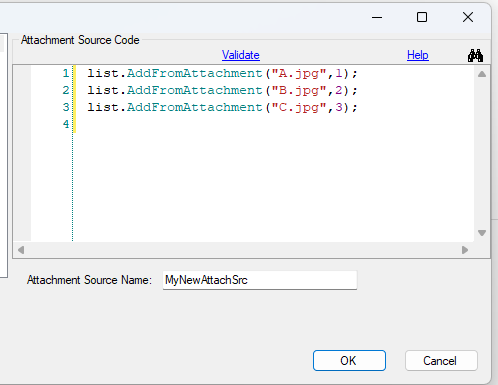Open the binoculars find icon
This screenshot has height=385, width=498.
(x=475, y=55)
